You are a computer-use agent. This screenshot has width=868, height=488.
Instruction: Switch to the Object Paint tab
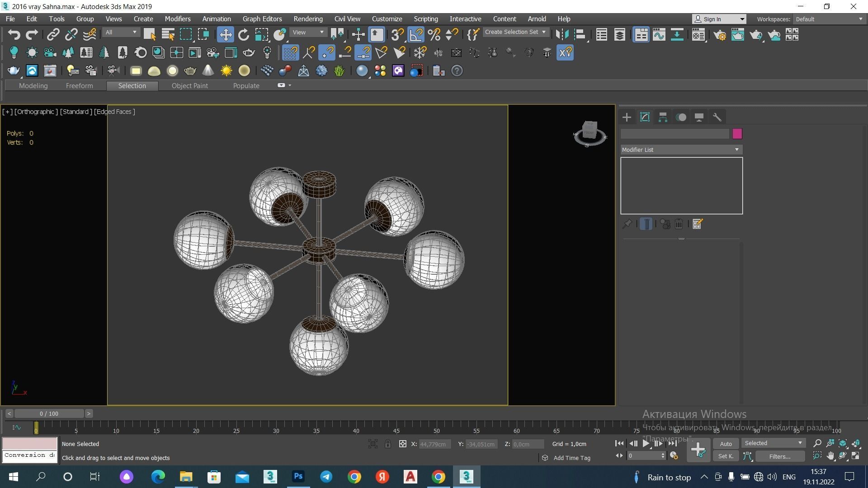click(x=189, y=86)
